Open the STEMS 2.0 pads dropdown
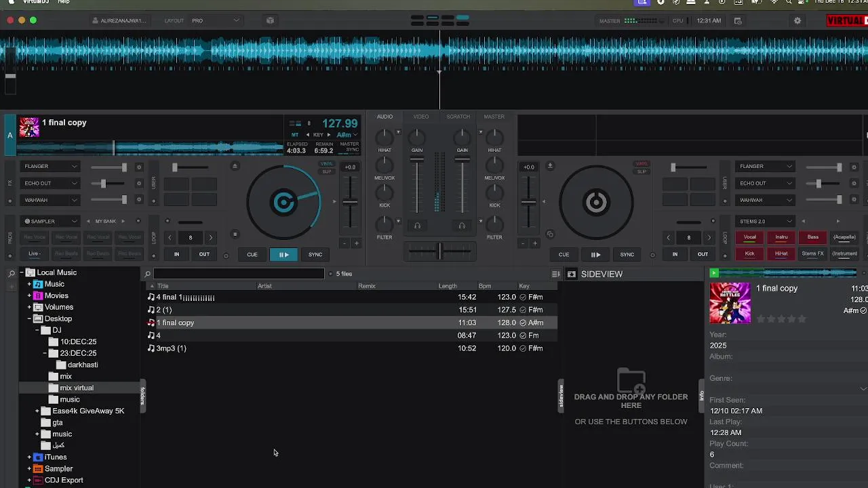This screenshot has height=488, width=868. pos(766,221)
